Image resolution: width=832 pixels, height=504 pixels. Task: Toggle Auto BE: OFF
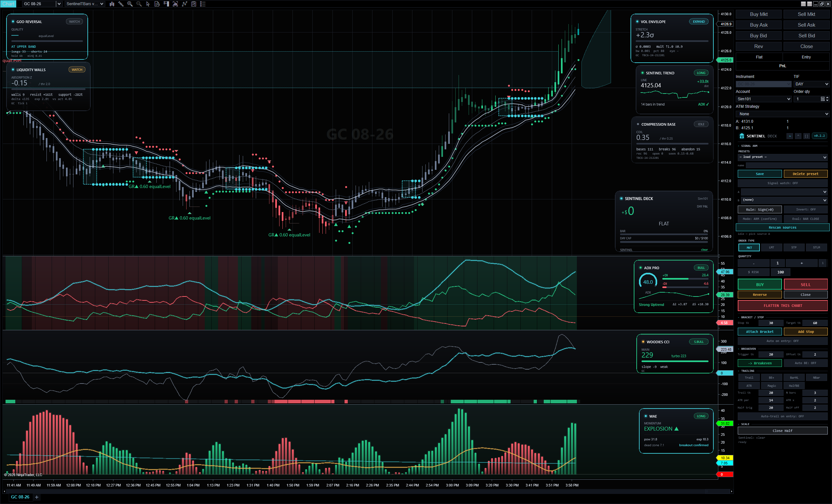pos(805,363)
